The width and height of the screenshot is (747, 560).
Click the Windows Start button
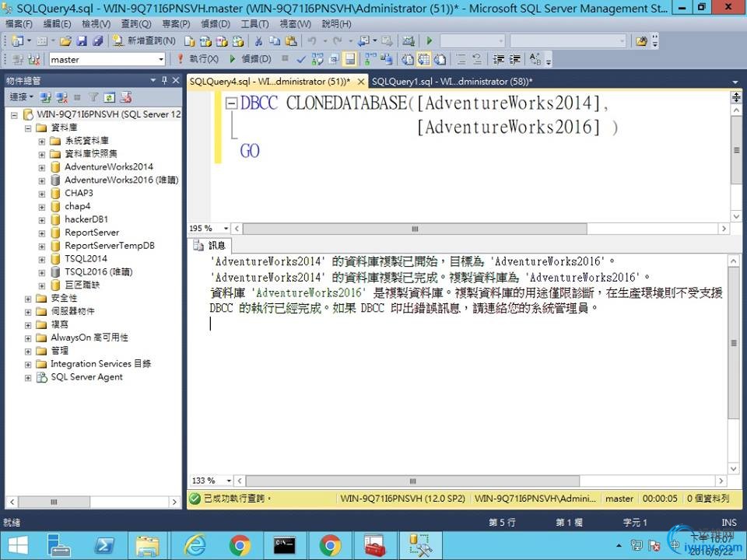coord(17,544)
